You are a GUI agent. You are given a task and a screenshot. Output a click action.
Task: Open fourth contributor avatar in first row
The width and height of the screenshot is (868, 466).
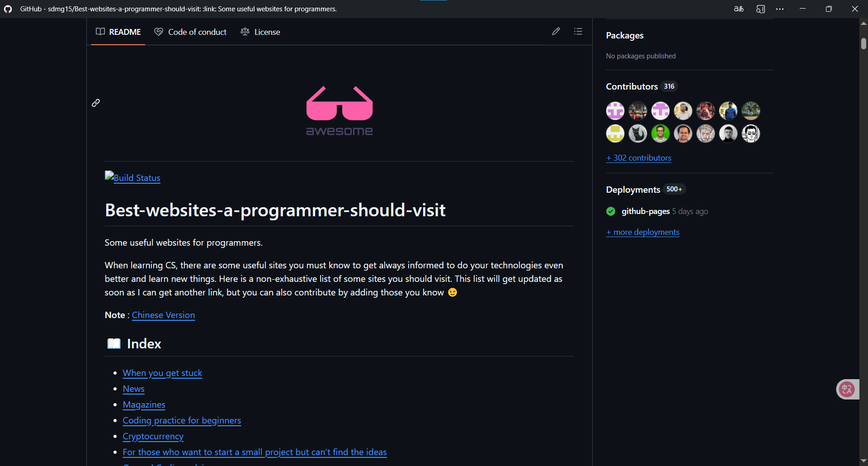pos(683,110)
